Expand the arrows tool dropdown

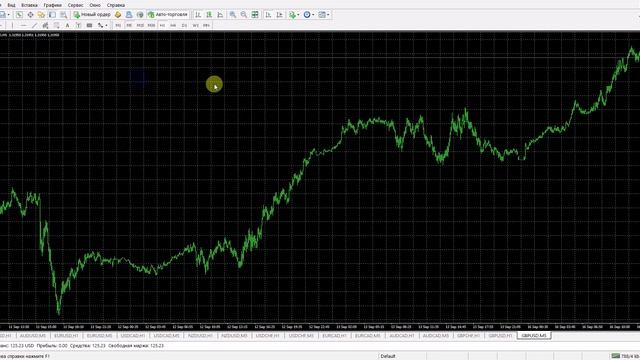(x=107, y=25)
